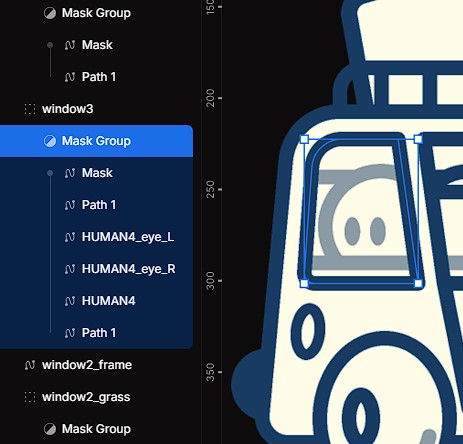Click the path icon beside HUMAN4_eye_L
463x444 pixels.
(x=70, y=237)
